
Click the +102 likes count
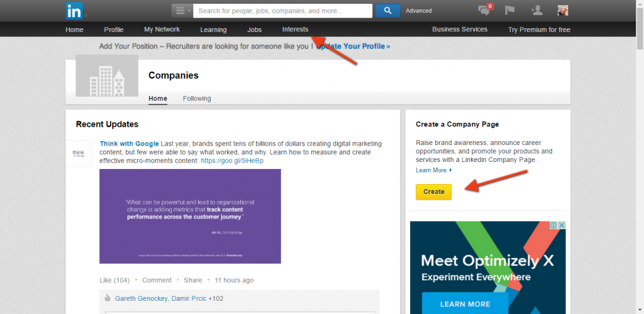click(216, 298)
